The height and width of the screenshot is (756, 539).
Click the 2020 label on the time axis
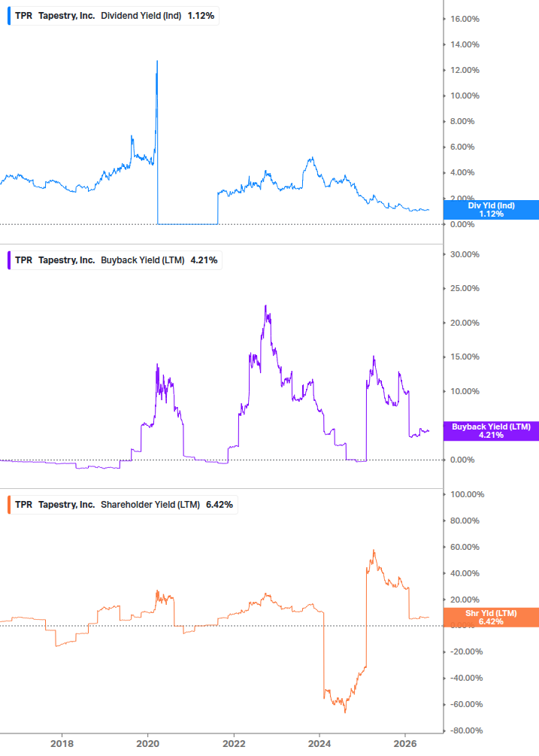coord(148,744)
